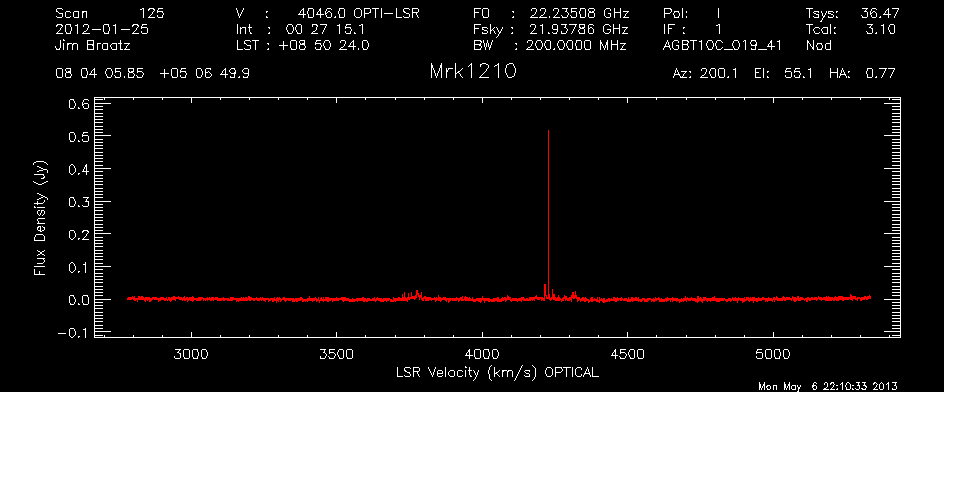Click the BW 200.0000 MHz value
The width and height of the screenshot is (962, 490).
pos(582,45)
